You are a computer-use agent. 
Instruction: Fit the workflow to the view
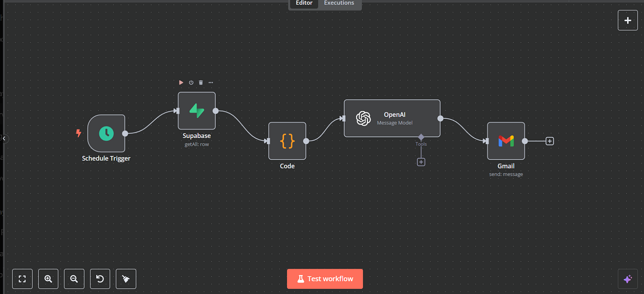tap(22, 279)
